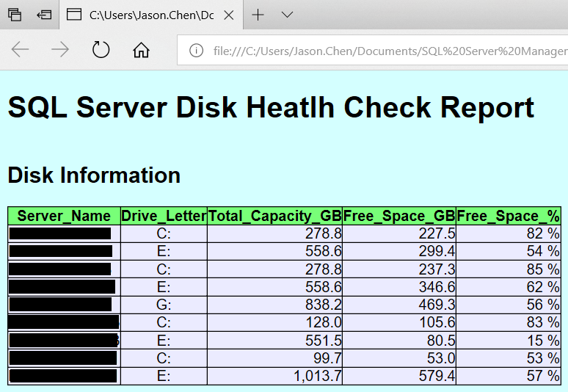
Task: Select the 128.0 capacity cell
Action: [275, 322]
